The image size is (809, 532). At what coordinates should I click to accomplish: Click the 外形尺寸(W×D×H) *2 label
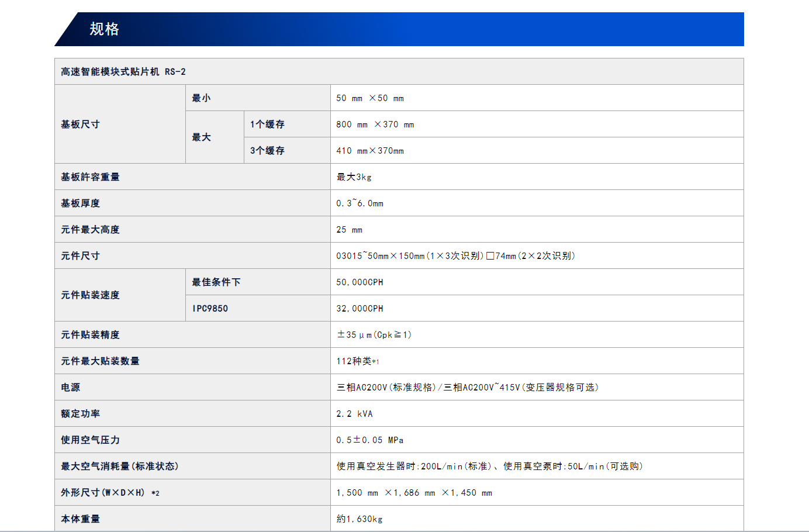[110, 493]
